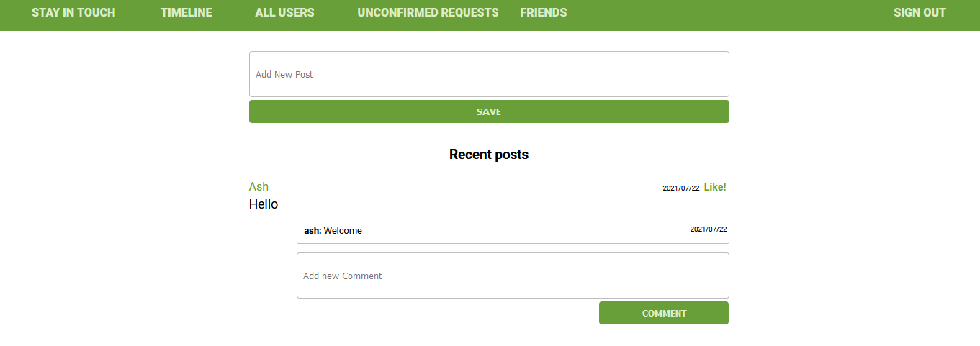Like Ash's Hello post
The image size is (980, 346).
715,187
